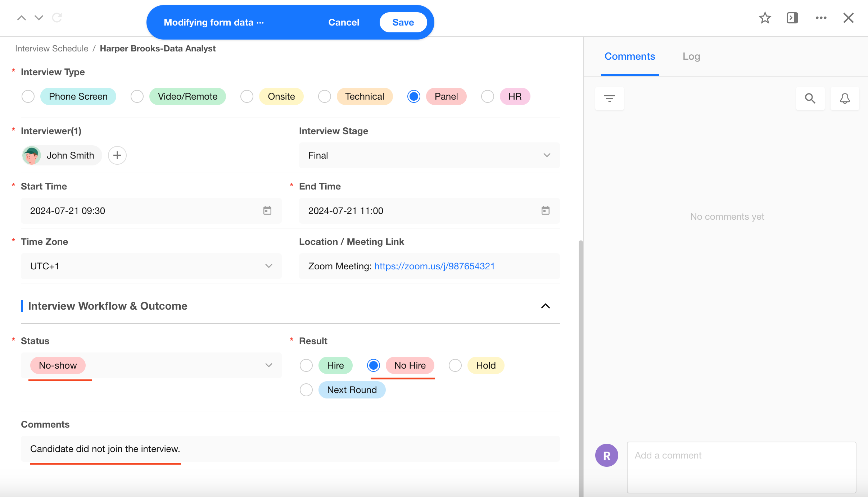Click the John Smith interviewer chip

(62, 155)
